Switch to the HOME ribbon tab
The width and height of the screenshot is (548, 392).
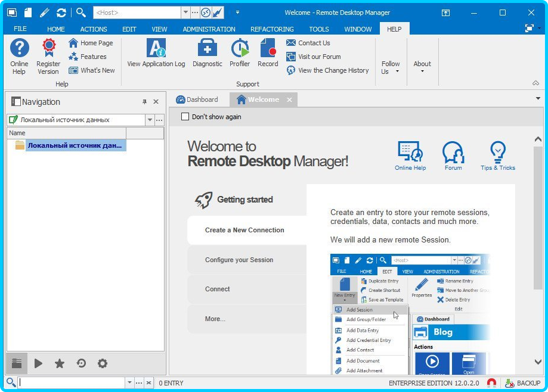56,29
